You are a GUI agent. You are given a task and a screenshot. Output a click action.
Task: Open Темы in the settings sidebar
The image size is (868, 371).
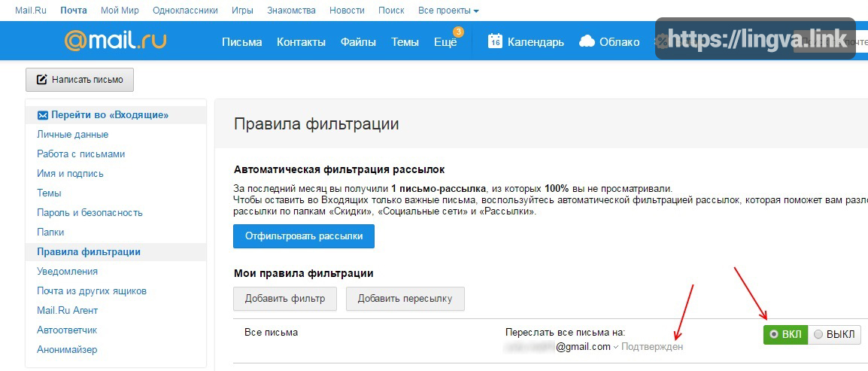tap(50, 193)
